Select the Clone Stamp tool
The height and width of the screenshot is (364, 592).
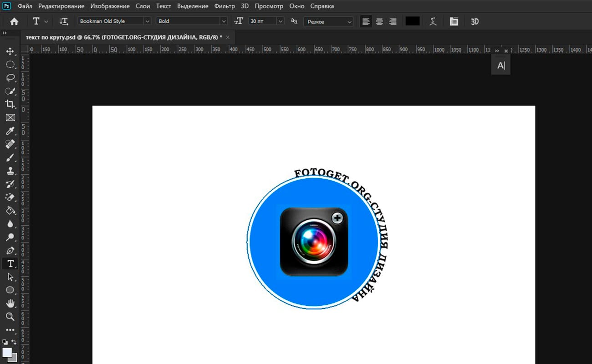point(10,171)
